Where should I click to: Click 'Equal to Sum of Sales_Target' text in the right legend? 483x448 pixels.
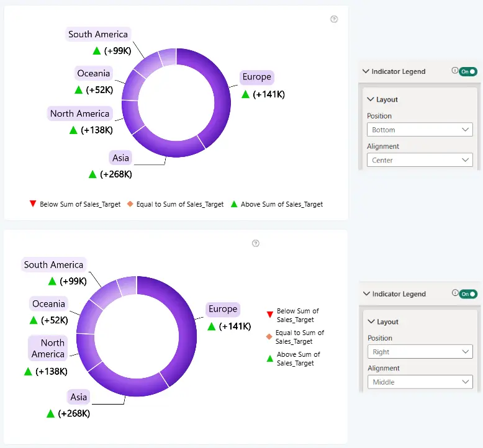pyautogui.click(x=299, y=337)
